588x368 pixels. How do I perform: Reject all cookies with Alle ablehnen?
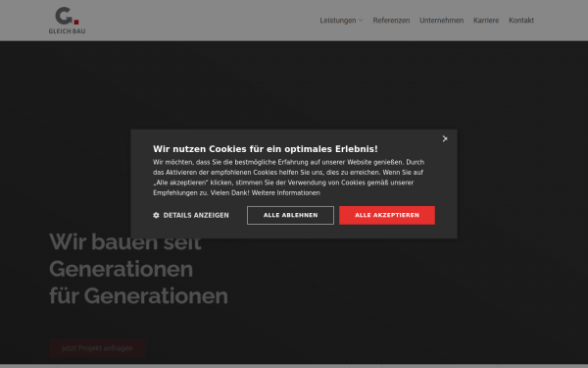point(290,215)
